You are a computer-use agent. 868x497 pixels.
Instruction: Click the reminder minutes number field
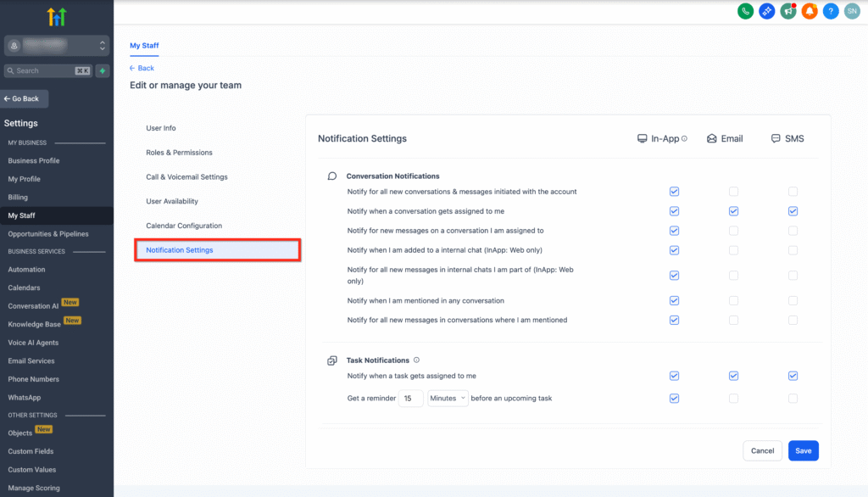410,399
